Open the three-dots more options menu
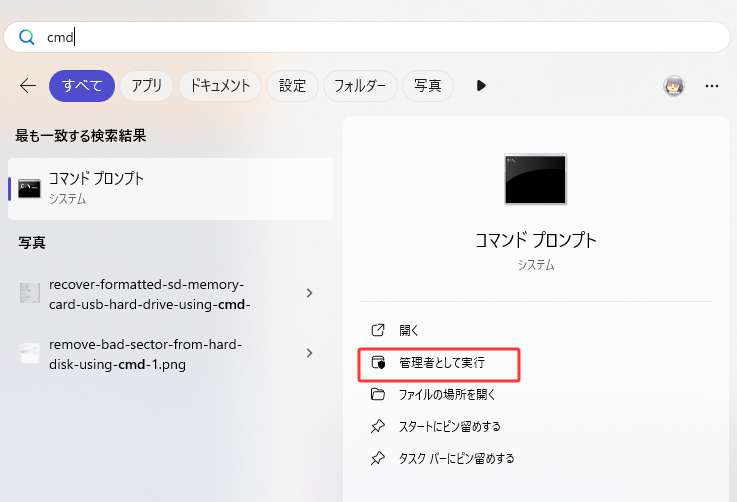 712,86
